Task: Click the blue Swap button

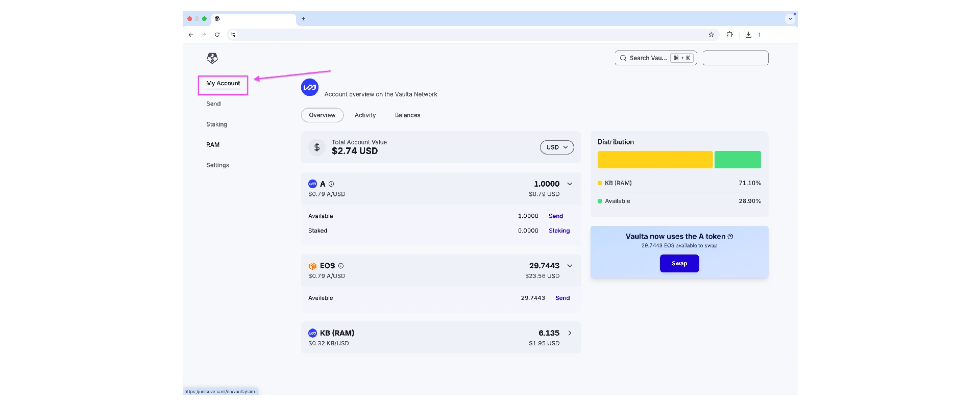Action: coord(679,263)
